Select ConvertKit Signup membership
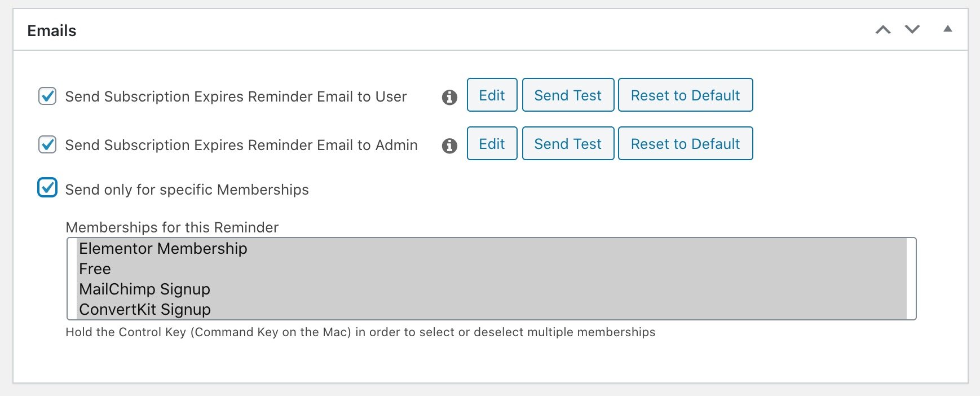The height and width of the screenshot is (396, 980). 491,309
